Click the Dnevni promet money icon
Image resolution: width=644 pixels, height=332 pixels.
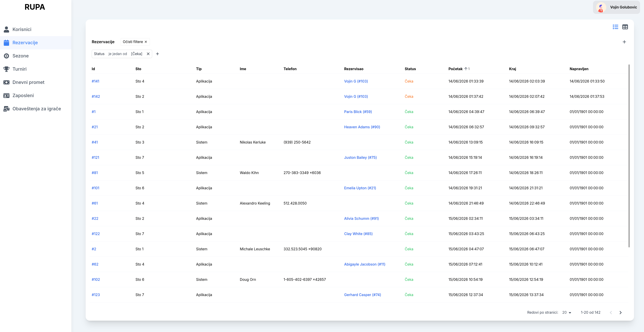coord(6,82)
